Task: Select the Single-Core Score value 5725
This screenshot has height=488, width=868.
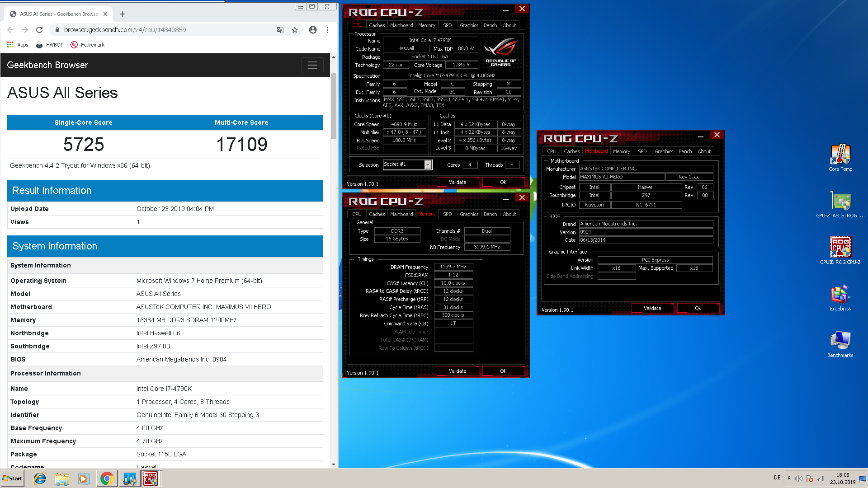Action: pyautogui.click(x=84, y=145)
